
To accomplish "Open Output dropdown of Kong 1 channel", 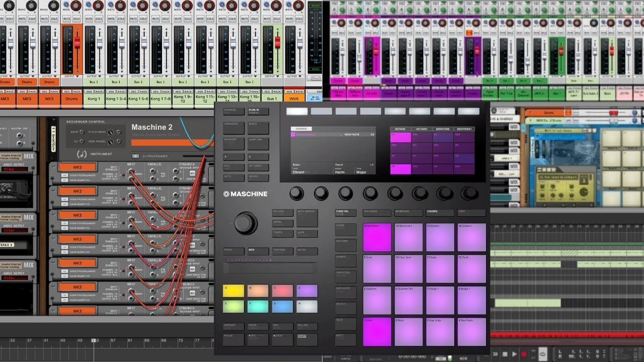I will pyautogui.click(x=93, y=76).
